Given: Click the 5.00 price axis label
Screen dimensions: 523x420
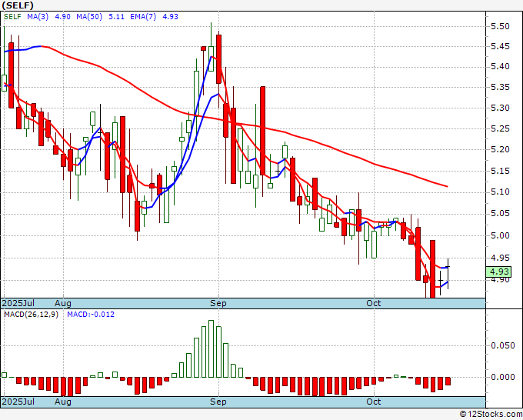Looking at the screenshot, I should [x=501, y=235].
